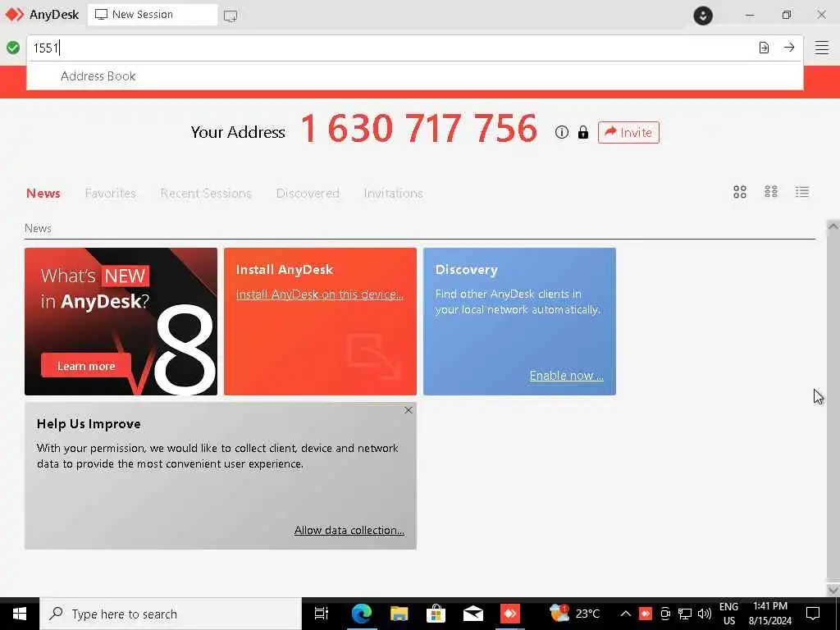Viewport: 840px width, 630px height.
Task: Open a new session tab with plus icon
Action: click(231, 16)
